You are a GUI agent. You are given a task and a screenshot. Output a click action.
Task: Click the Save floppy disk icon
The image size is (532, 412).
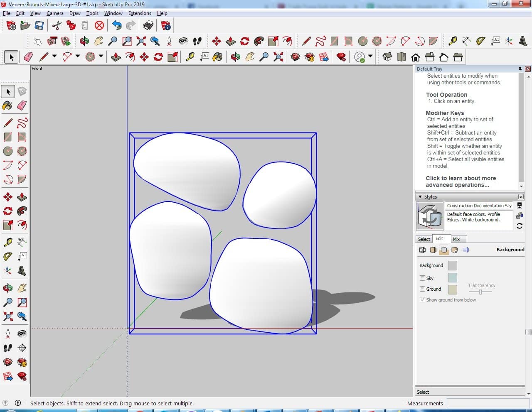click(x=39, y=26)
